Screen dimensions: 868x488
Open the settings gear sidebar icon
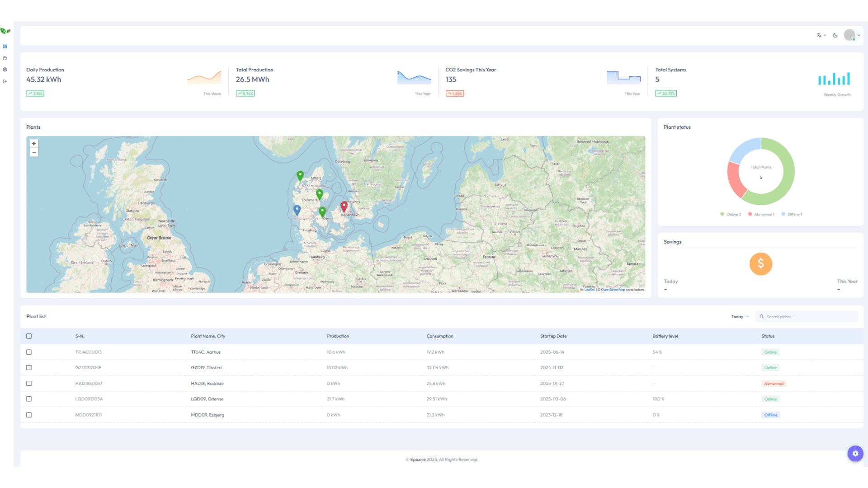click(x=5, y=70)
